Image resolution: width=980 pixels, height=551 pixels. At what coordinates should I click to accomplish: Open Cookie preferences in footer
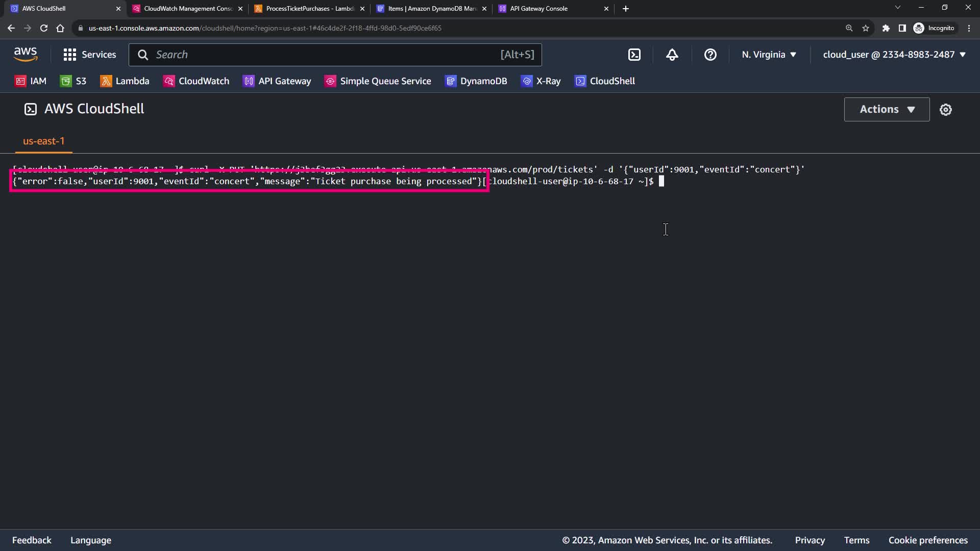(927, 540)
